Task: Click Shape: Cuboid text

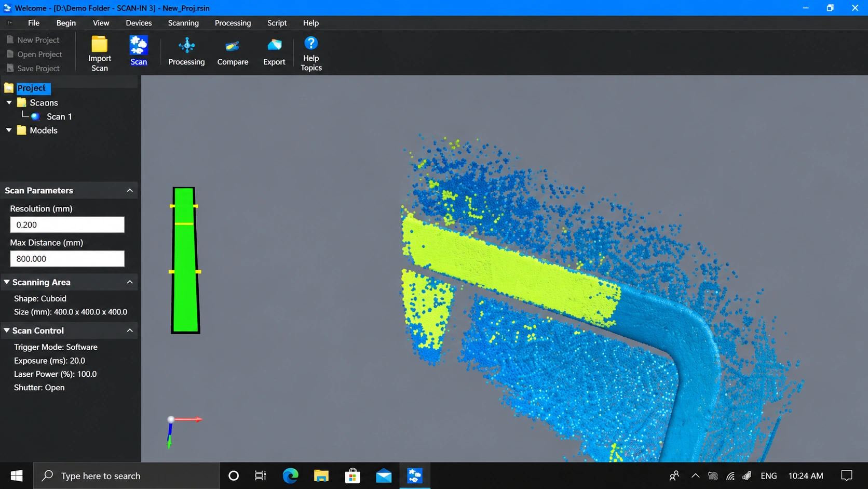Action: tap(40, 299)
